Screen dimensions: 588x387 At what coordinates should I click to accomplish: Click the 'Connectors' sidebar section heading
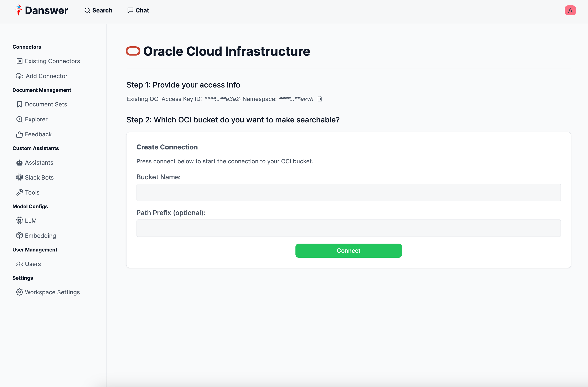pos(27,47)
